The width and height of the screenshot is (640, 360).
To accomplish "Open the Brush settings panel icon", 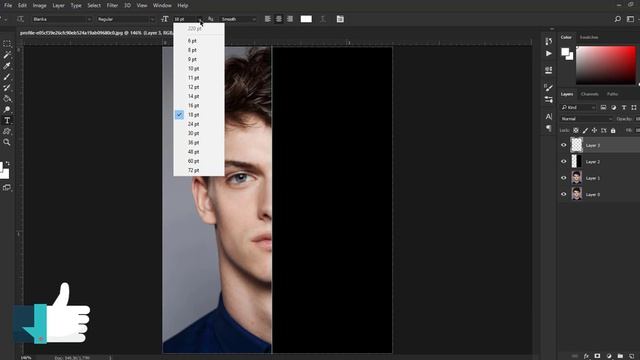I will click(549, 87).
